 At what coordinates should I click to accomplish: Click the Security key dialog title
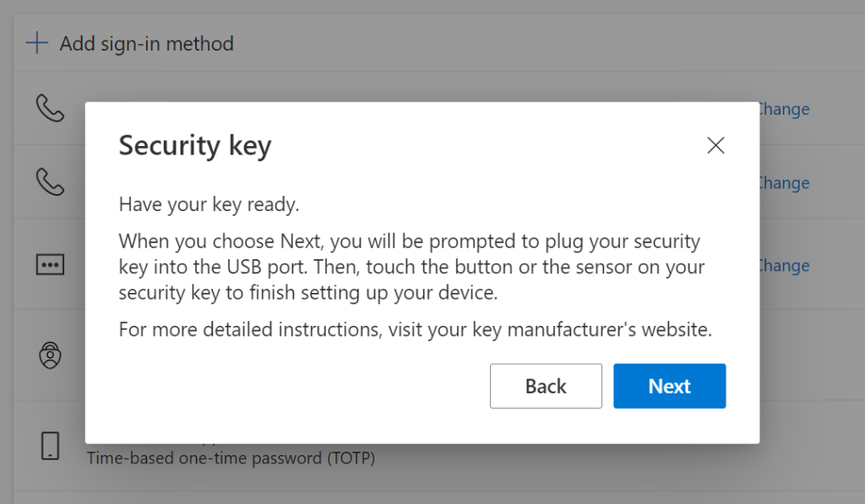[195, 145]
